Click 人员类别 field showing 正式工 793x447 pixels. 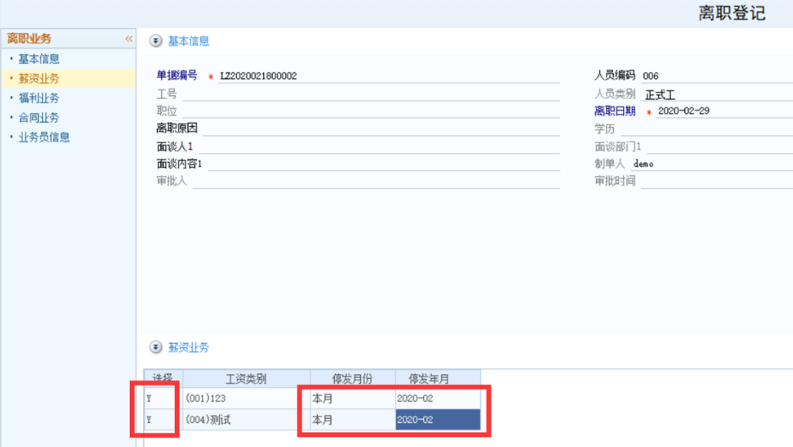click(x=717, y=95)
